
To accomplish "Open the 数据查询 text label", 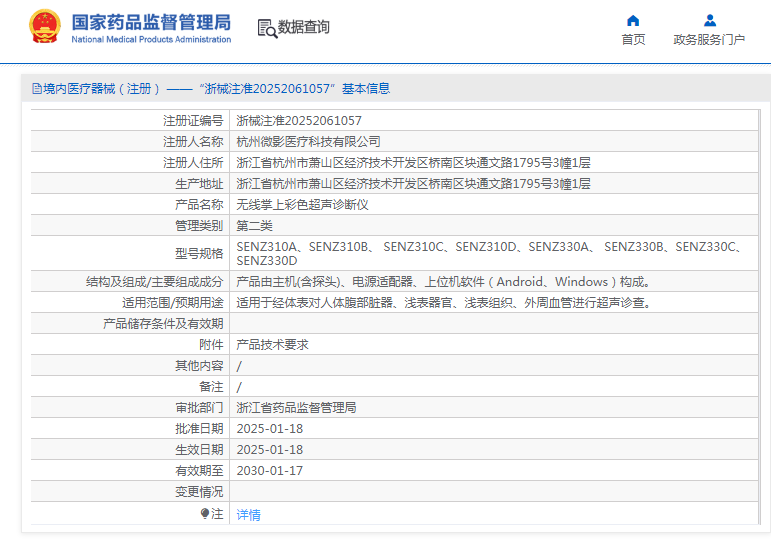I will pyautogui.click(x=304, y=28).
